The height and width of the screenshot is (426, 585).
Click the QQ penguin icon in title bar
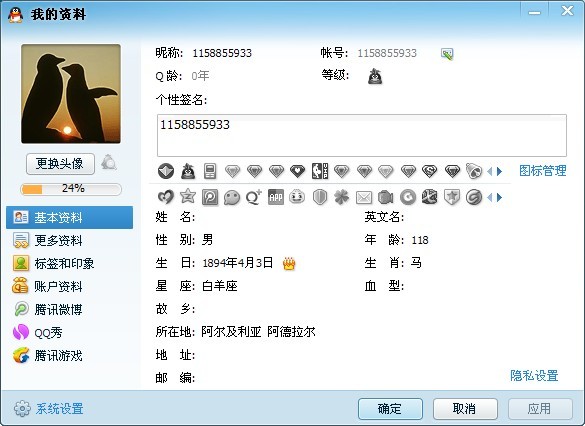[x=16, y=15]
